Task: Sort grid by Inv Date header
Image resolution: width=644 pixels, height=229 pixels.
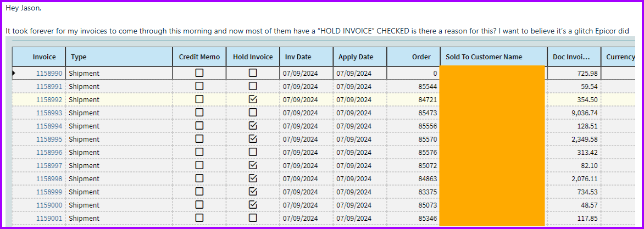Action: 298,57
